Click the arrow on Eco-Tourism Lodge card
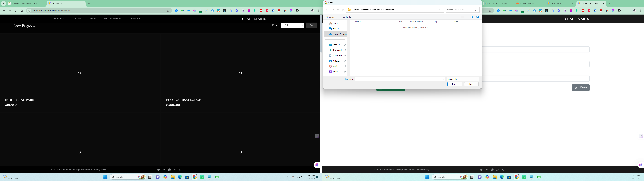The height and width of the screenshot is (181, 644). 240,73
